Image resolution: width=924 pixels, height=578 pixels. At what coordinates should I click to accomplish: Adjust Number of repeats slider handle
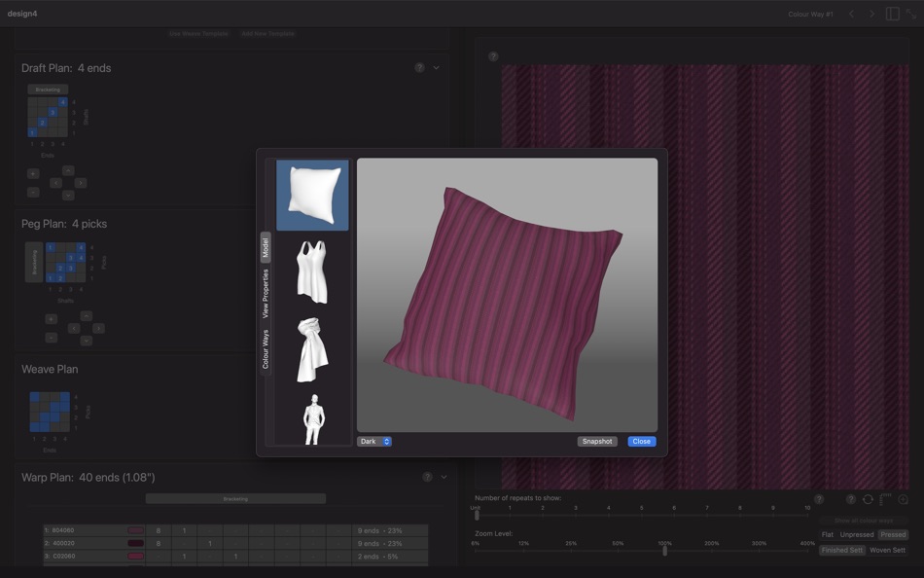tap(477, 515)
